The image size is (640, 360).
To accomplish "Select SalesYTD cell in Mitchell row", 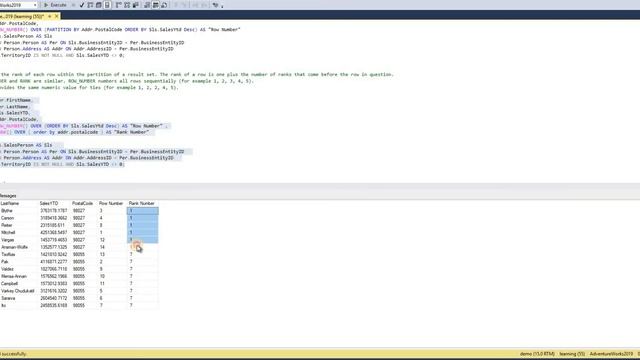I will pyautogui.click(x=54, y=233).
